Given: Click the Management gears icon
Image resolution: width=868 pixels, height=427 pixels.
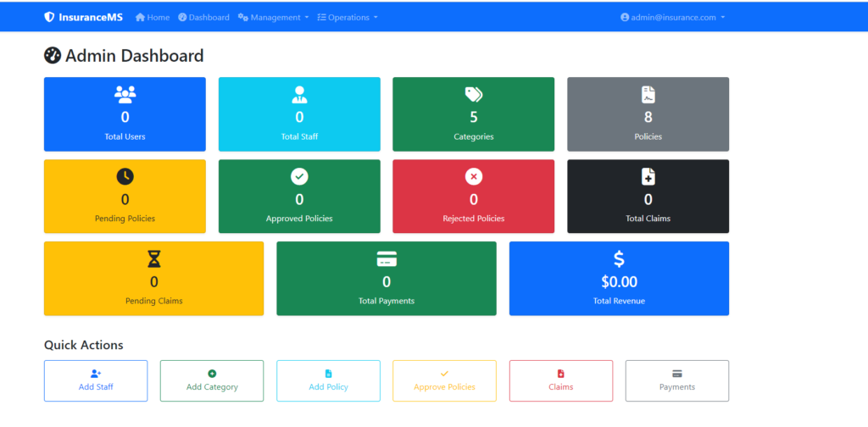Looking at the screenshot, I should [x=243, y=17].
